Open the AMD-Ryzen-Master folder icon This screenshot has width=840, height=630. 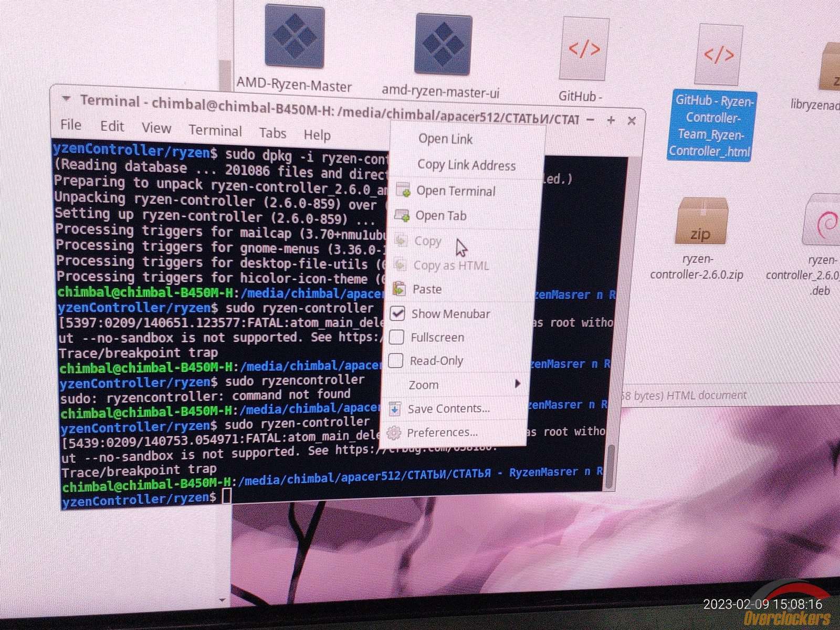pos(295,37)
